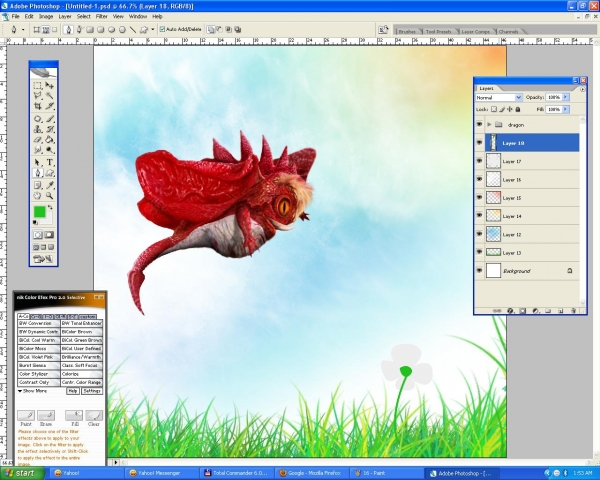600x480 pixels.
Task: Expand Show More in Color Efex
Action: [32, 391]
